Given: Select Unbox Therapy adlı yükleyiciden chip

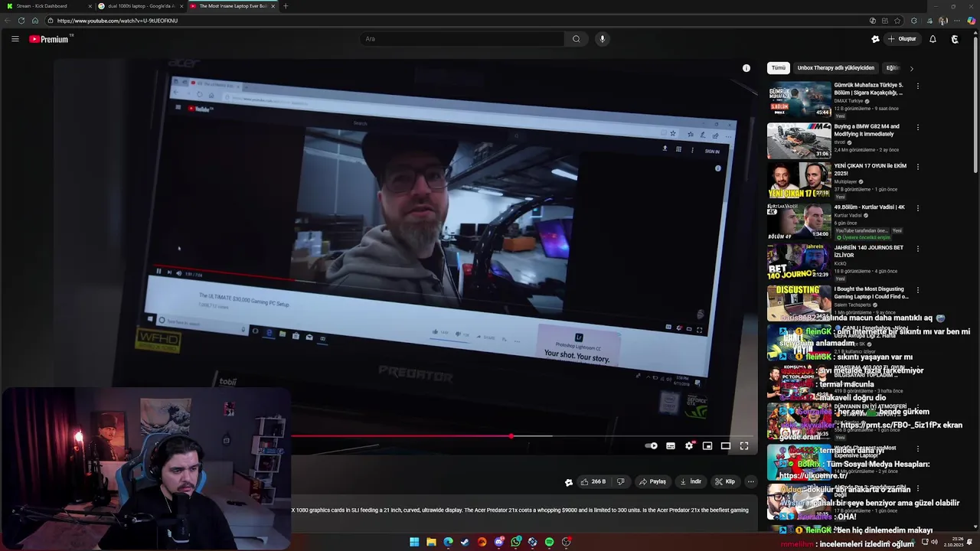Looking at the screenshot, I should [x=835, y=68].
